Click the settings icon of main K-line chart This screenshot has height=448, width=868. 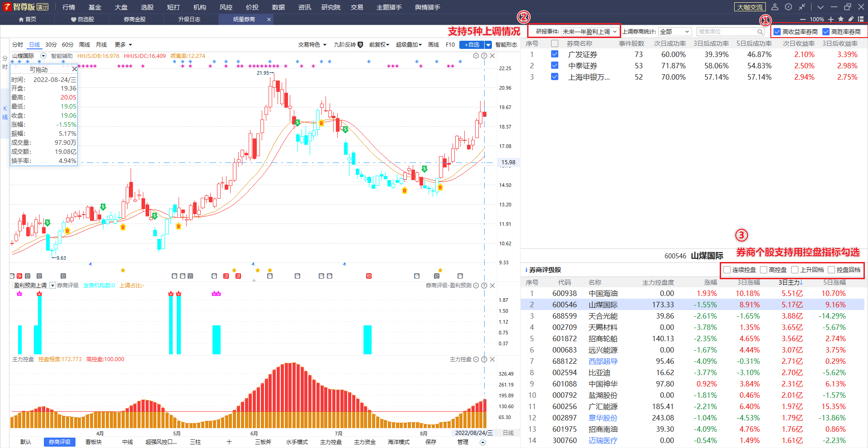tap(476, 56)
